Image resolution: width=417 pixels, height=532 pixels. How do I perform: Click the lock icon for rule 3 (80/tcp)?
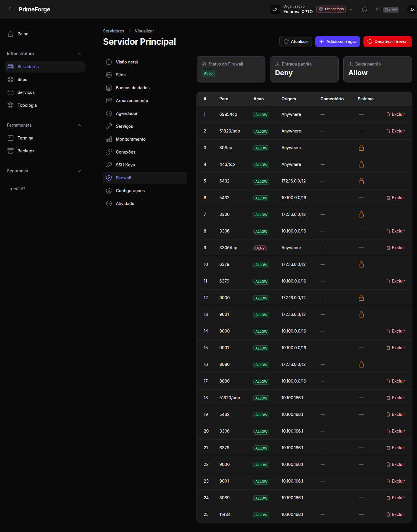coord(361,148)
